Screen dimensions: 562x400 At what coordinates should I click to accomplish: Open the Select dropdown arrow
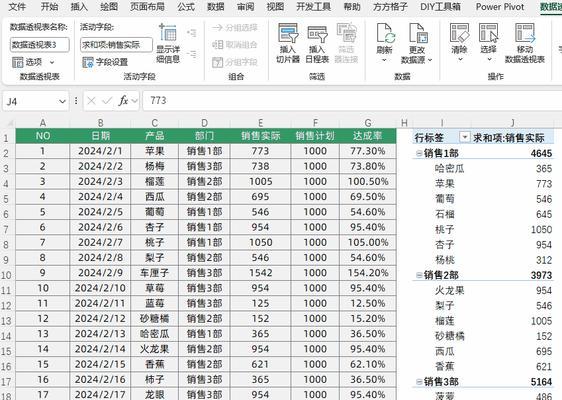[x=489, y=59]
